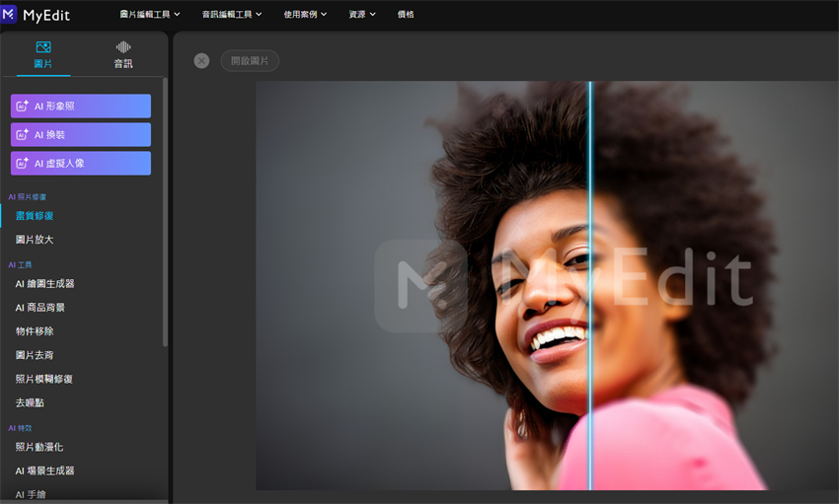Screen dimensions: 839x504
Task: Click the round X close image icon
Action: coord(201,60)
